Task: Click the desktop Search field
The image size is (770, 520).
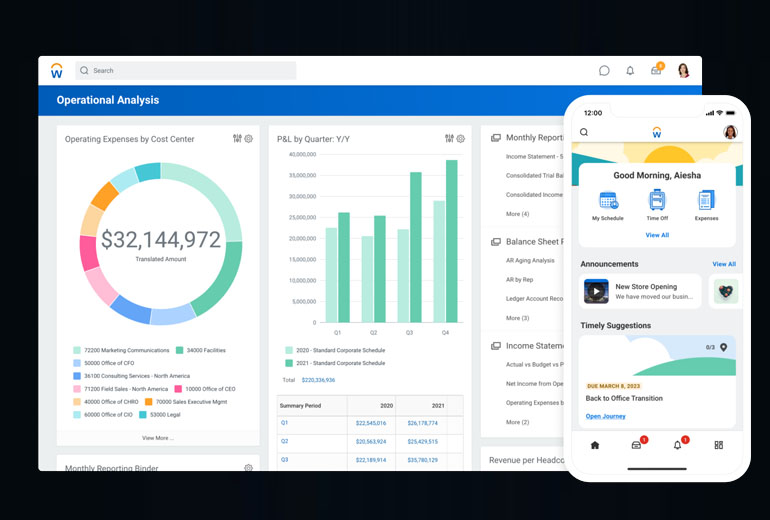Action: [x=186, y=71]
